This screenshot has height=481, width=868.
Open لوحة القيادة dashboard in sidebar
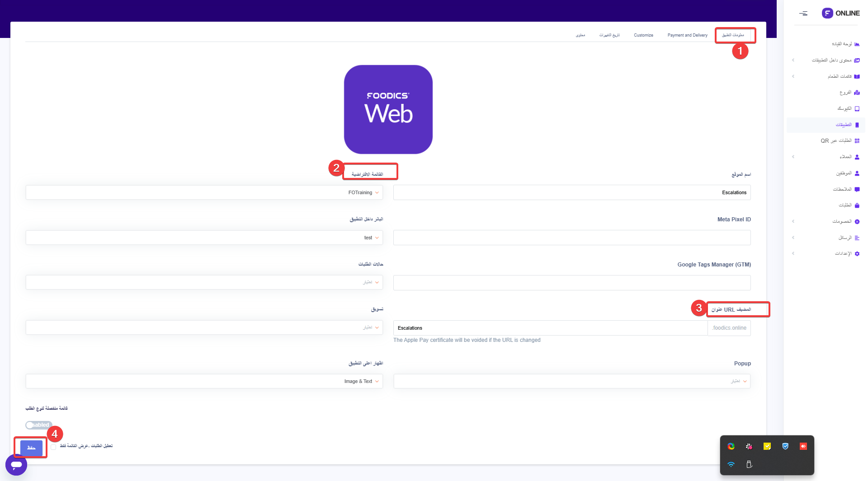coord(845,44)
